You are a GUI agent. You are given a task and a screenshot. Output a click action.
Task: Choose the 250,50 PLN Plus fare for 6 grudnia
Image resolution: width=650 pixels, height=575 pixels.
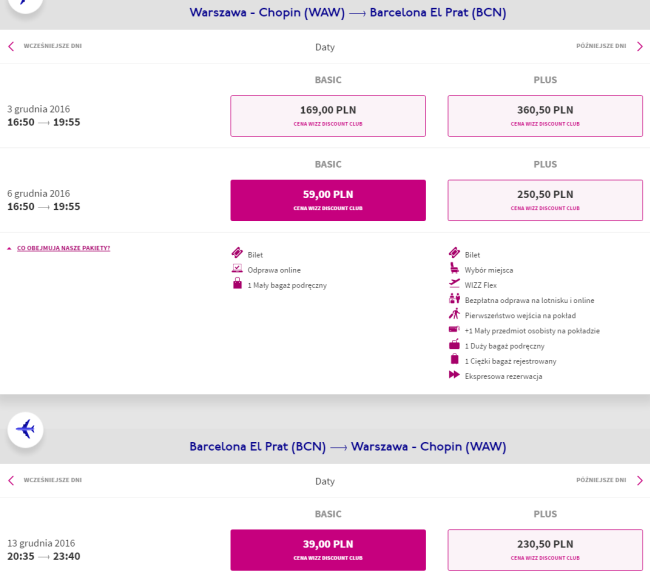pos(545,200)
